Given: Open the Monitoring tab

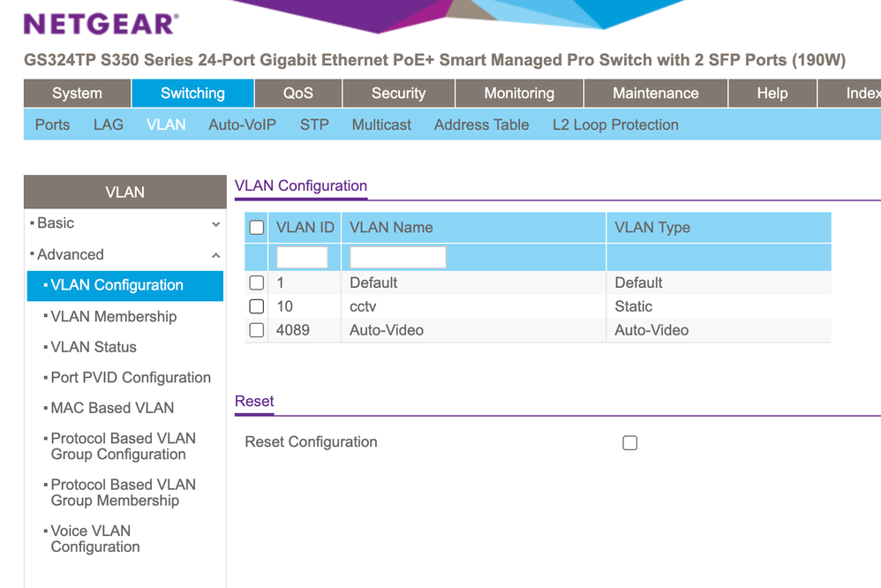Looking at the screenshot, I should 518,93.
